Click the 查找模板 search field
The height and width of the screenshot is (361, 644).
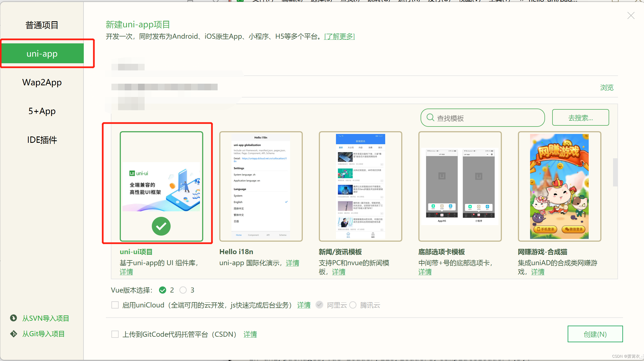(483, 118)
